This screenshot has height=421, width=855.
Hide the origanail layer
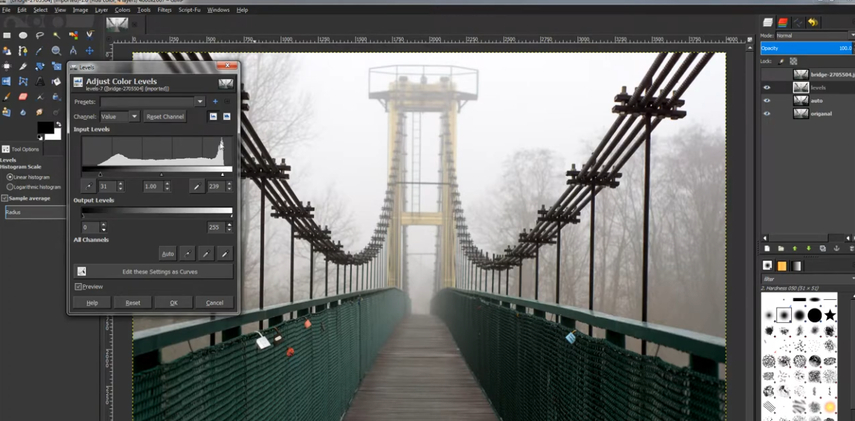coord(767,114)
